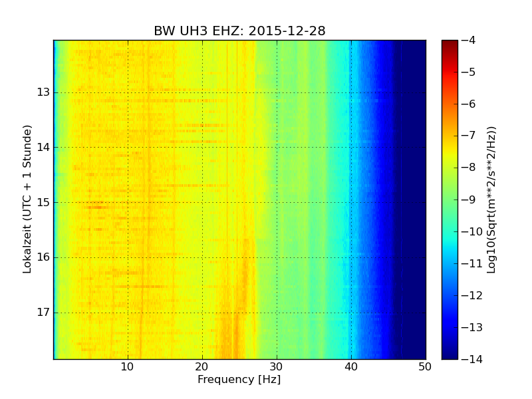Viewport: 532px width, 399px height.
Task: Click the y-axis tick label 17
Action: click(43, 312)
